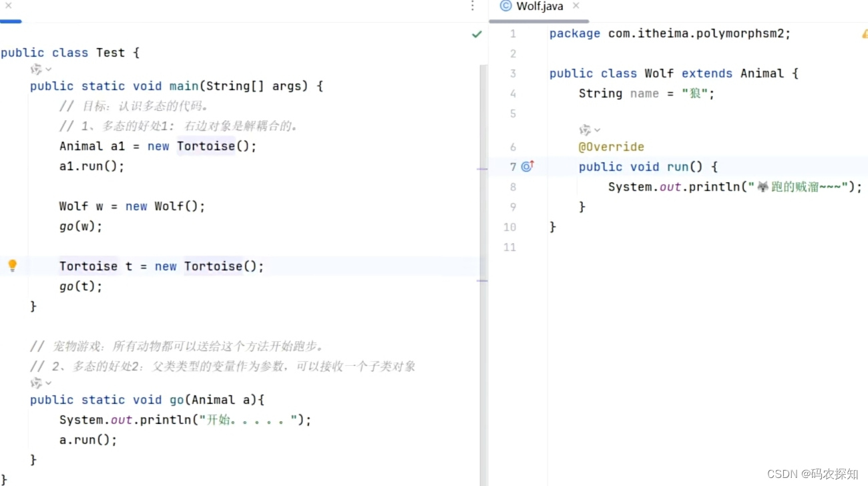The width and height of the screenshot is (868, 486).
Task: Click the 'a1.run();' statement
Action: click(92, 166)
